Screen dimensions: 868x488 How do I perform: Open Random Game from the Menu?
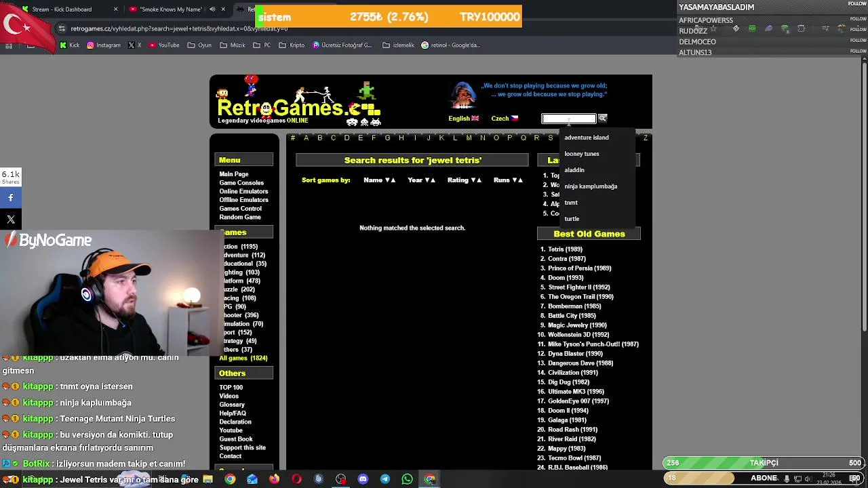240,218
